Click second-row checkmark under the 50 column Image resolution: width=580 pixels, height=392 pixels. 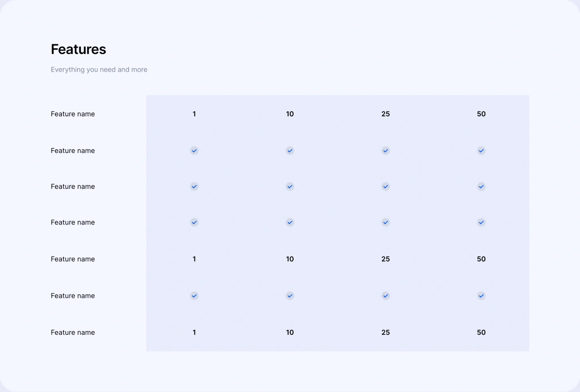coord(481,151)
